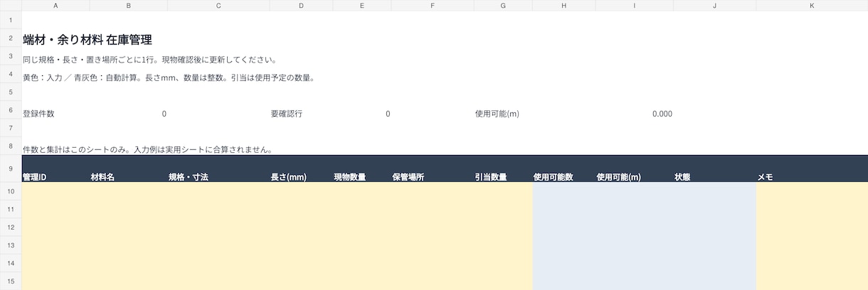Select row 1 header
The width and height of the screenshot is (868, 290).
[x=11, y=20]
